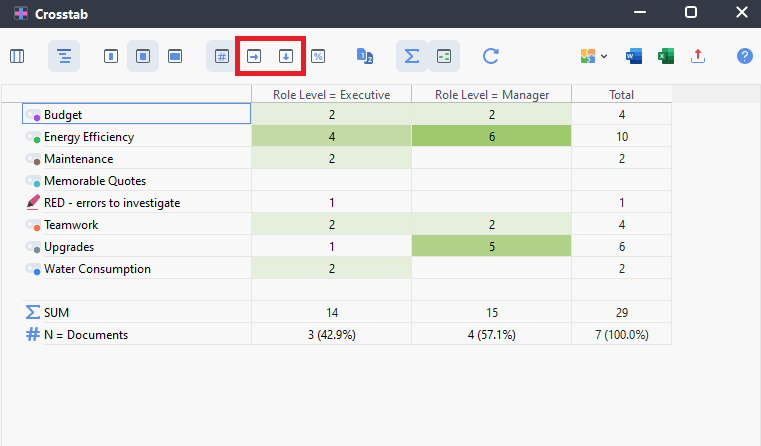Click Budget Executive cell showing 2
Screen dimensions: 761x446
pyautogui.click(x=331, y=115)
